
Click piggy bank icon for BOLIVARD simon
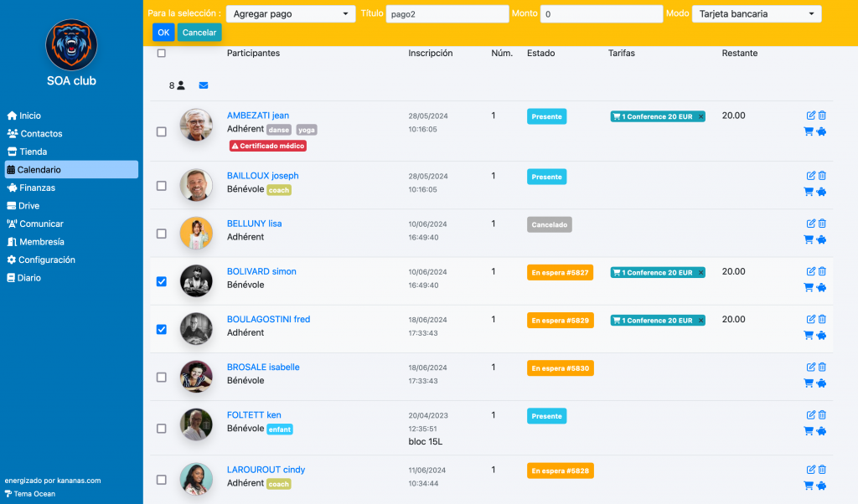pos(822,287)
